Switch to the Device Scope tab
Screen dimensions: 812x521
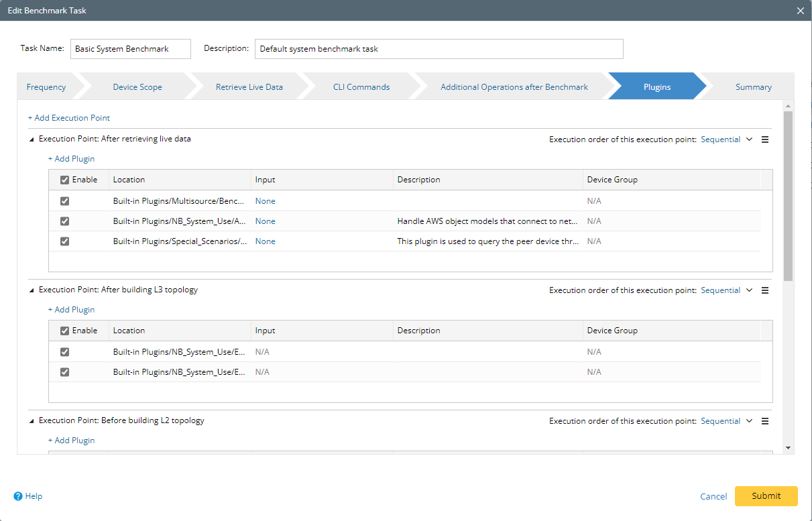(x=137, y=87)
